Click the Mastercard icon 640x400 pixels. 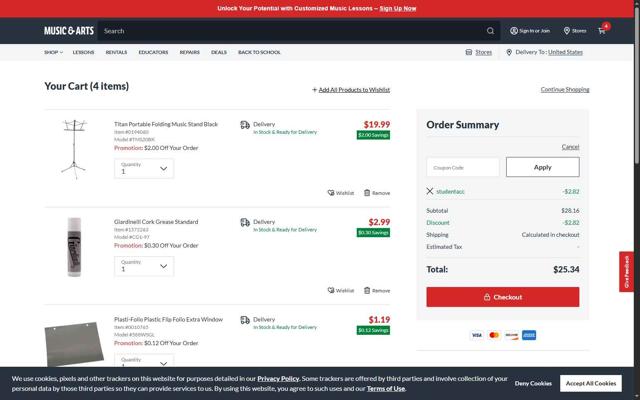click(x=494, y=335)
